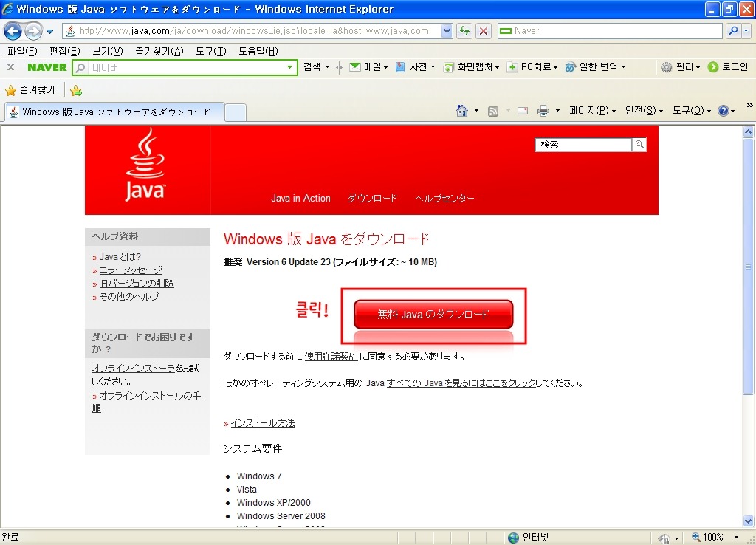The height and width of the screenshot is (545, 756).
Task: Click the 일한 번역 translation icon
Action: click(x=571, y=67)
